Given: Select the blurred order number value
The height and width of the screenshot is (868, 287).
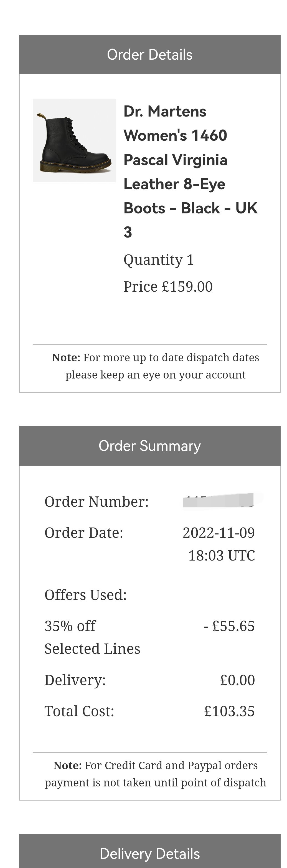Looking at the screenshot, I should 219,500.
